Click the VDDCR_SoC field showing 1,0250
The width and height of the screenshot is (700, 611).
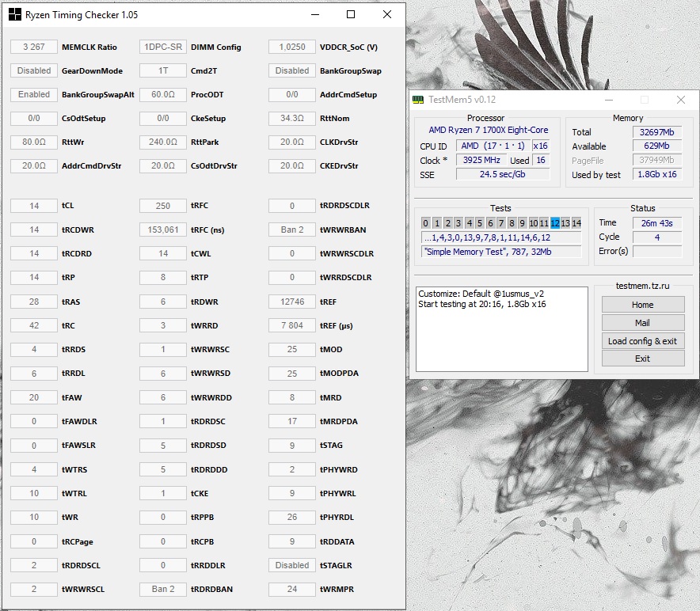click(292, 47)
